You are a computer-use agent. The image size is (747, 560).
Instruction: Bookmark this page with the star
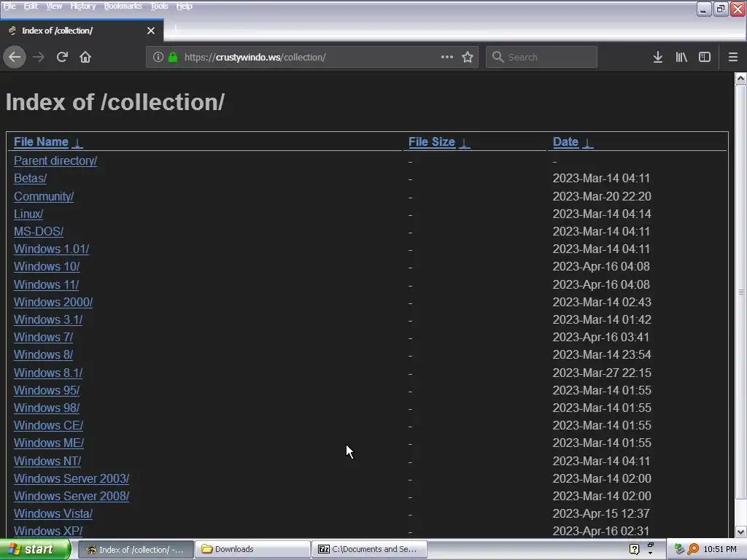pyautogui.click(x=468, y=57)
